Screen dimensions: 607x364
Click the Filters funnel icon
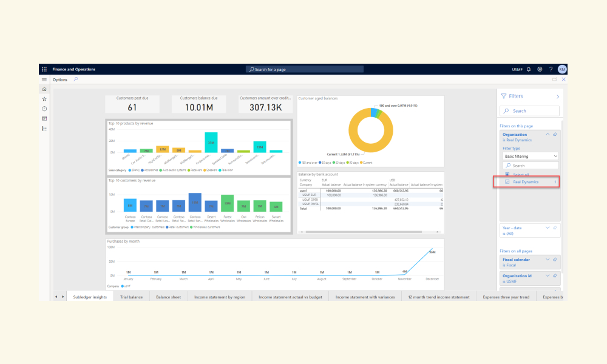pos(504,96)
